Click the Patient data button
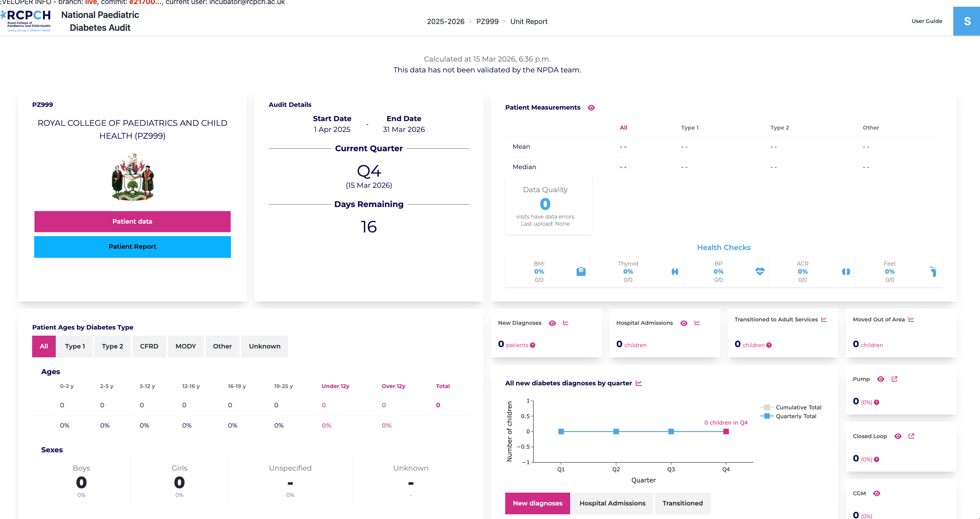This screenshot has height=519, width=980. [132, 222]
